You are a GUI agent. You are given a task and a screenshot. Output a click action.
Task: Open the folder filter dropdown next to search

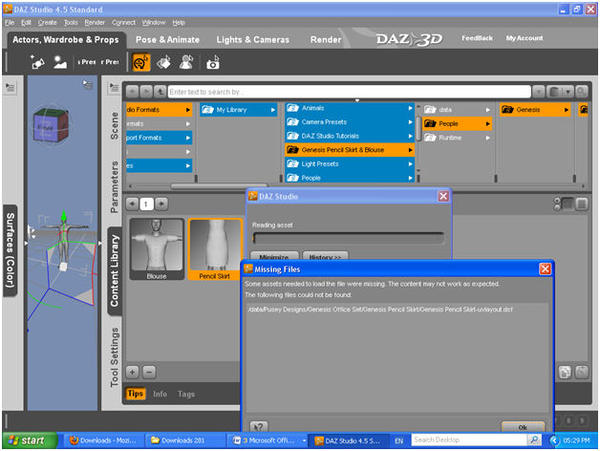[560, 92]
